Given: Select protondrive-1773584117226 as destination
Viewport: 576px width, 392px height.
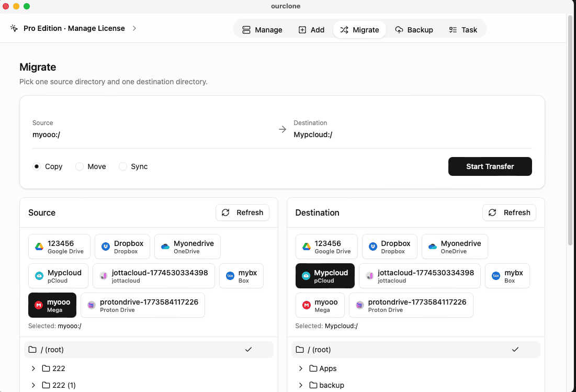Looking at the screenshot, I should (411, 305).
